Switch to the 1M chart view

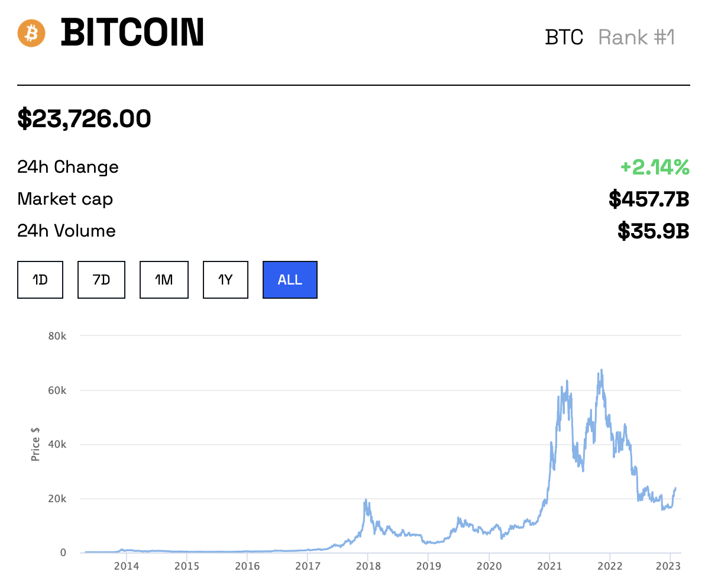(164, 279)
